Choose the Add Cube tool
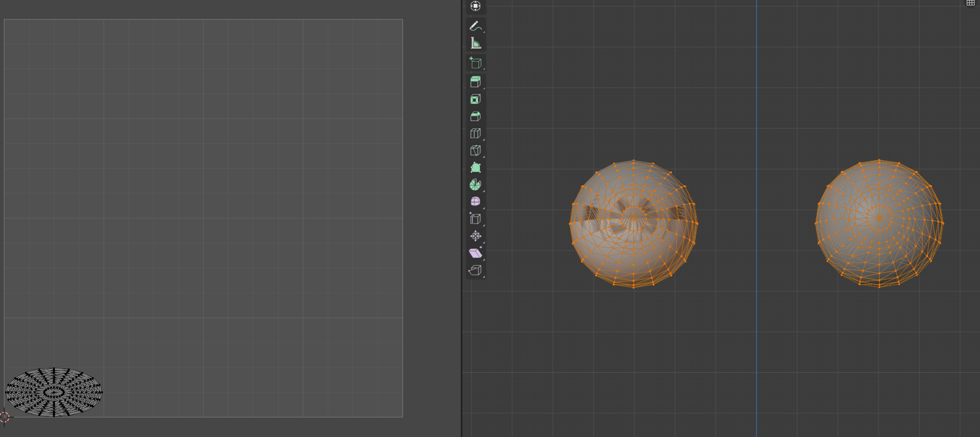980x437 pixels. point(475,63)
